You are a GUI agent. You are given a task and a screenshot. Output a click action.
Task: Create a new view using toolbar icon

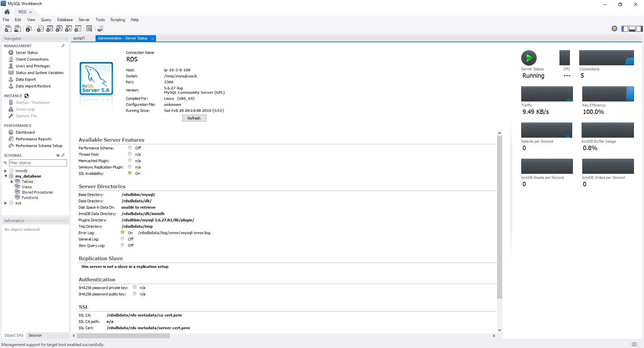[59, 29]
